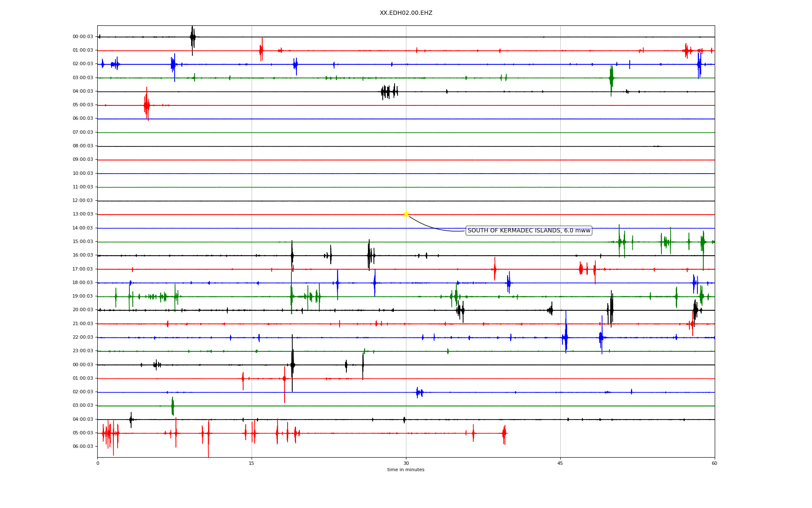Click the 17:00:03 time label

[83, 269]
